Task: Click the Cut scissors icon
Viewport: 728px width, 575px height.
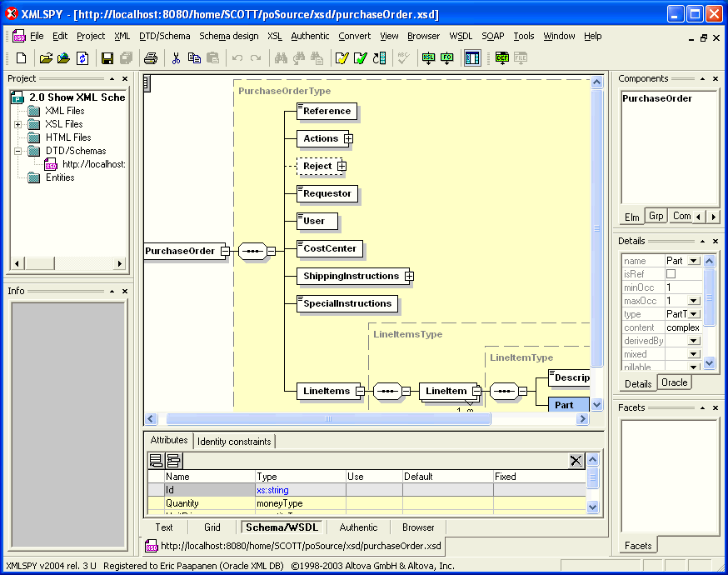Action: coord(176,57)
